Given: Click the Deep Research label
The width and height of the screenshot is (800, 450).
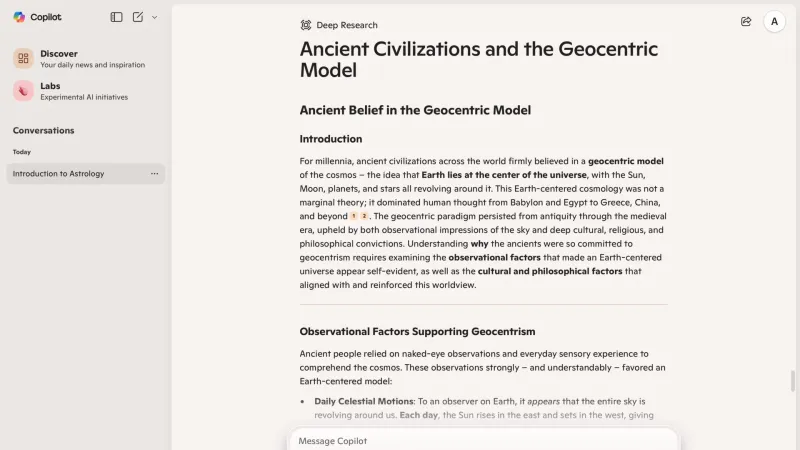Looking at the screenshot, I should pyautogui.click(x=347, y=25).
